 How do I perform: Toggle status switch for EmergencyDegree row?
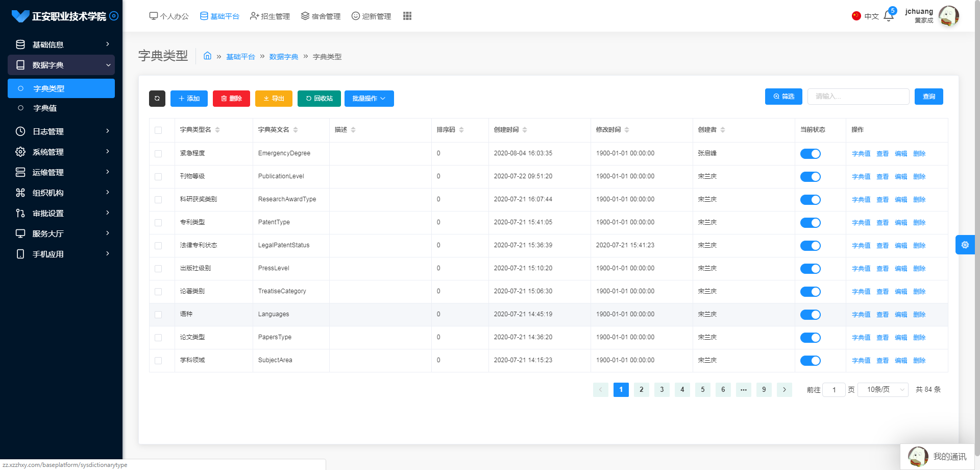click(811, 154)
